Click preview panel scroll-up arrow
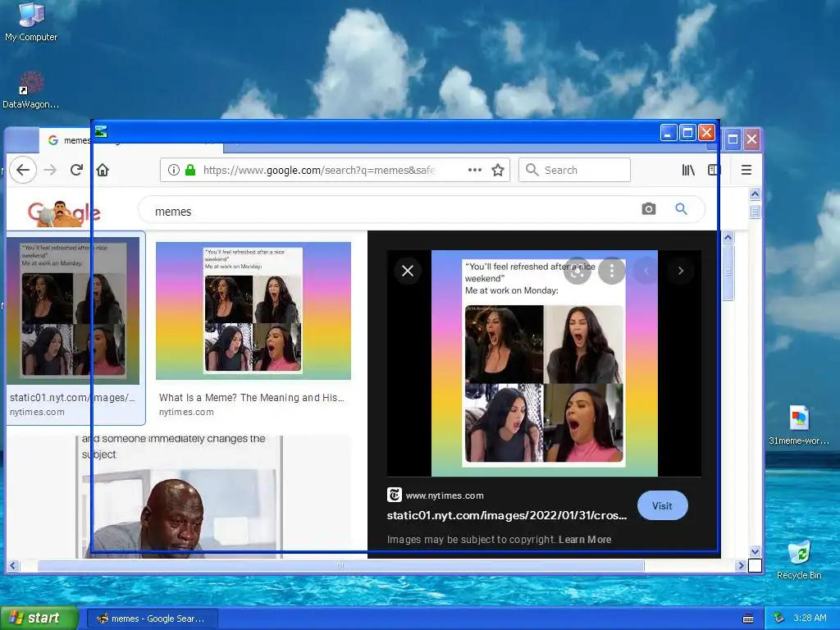 coord(728,237)
